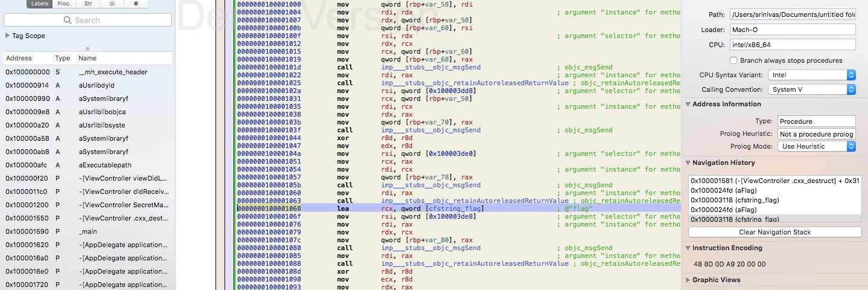Click instruction at address 000000010000102a
Image resolution: width=868 pixels, height=290 pixels.
(x=458, y=91)
